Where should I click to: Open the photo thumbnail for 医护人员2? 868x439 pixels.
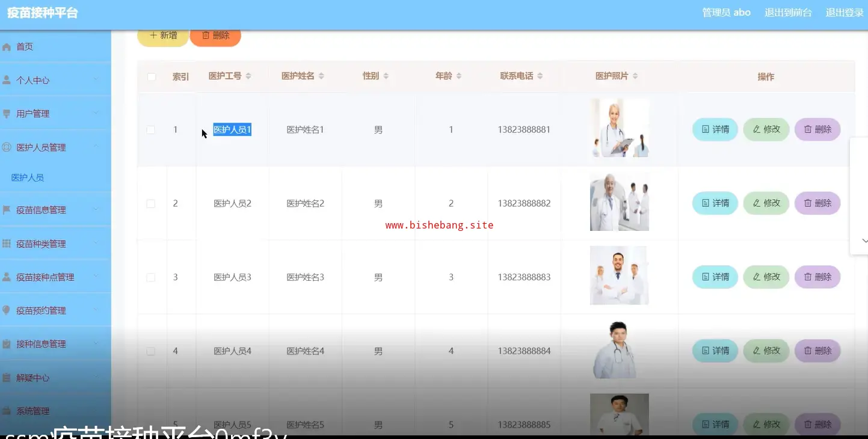620,202
